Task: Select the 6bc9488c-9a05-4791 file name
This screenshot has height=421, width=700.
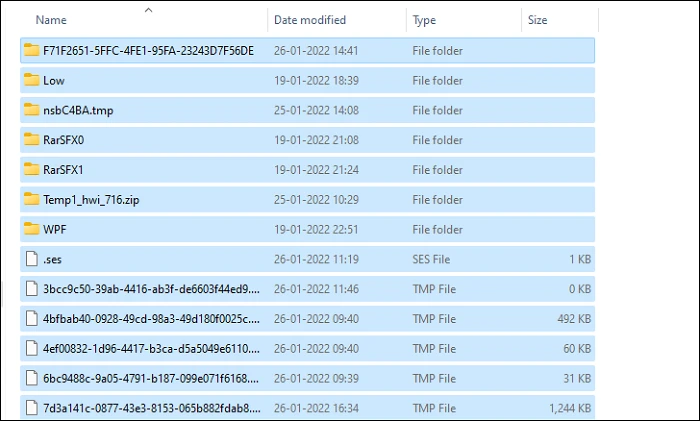Action: click(151, 379)
